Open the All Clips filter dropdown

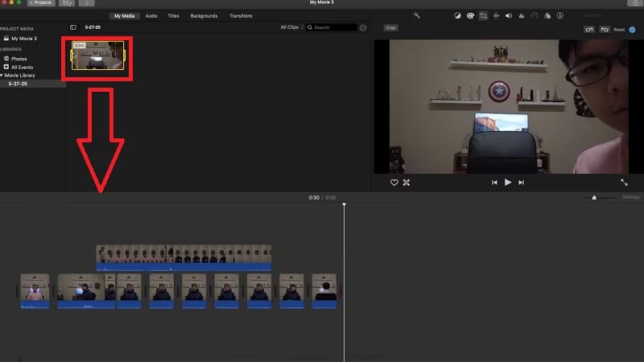coord(291,27)
